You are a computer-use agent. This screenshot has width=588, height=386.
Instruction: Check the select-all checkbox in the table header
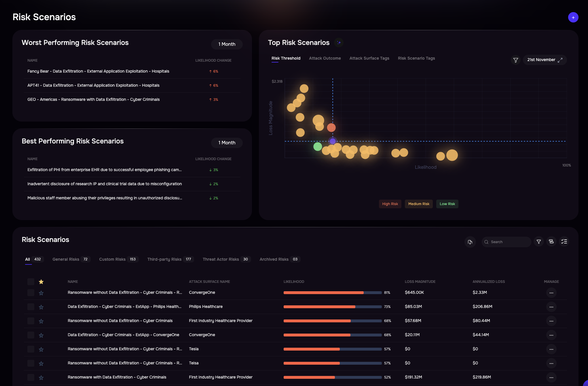31,282
